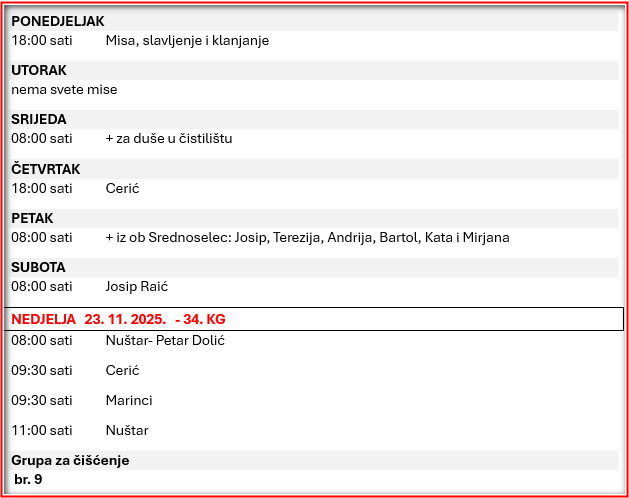
Task: Select the text 'Misa, slavljenje i klanjanje'
Action: tap(187, 41)
